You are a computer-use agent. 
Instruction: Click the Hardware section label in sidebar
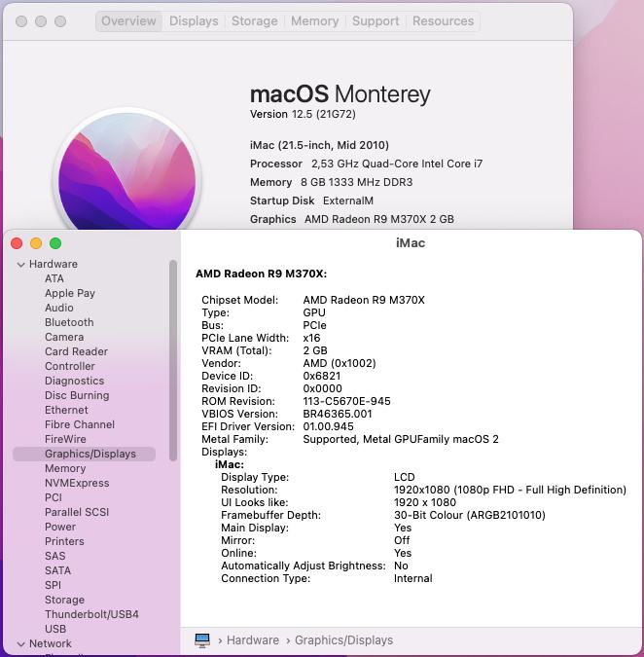click(x=54, y=265)
